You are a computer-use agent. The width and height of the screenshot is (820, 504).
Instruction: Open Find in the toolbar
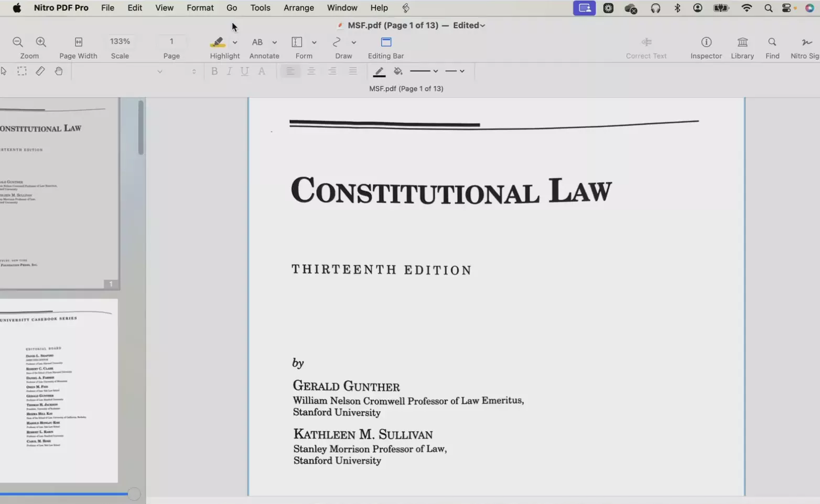click(772, 42)
